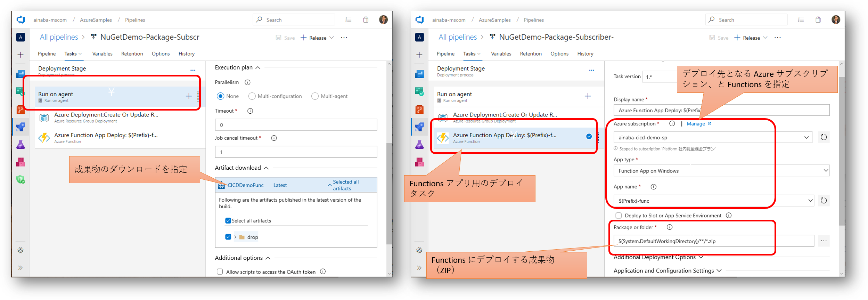This screenshot has height=300, width=868.
Task: Click plus icon in left window sidebar
Action: (x=21, y=55)
